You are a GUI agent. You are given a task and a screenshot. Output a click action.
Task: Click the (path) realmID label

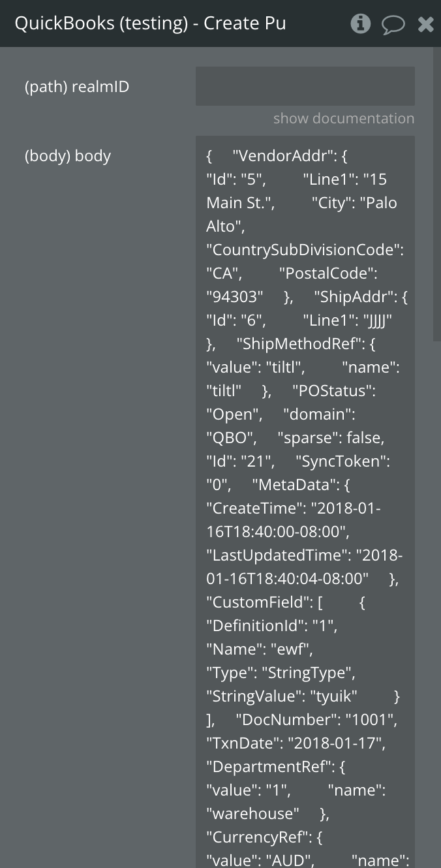pos(77,86)
